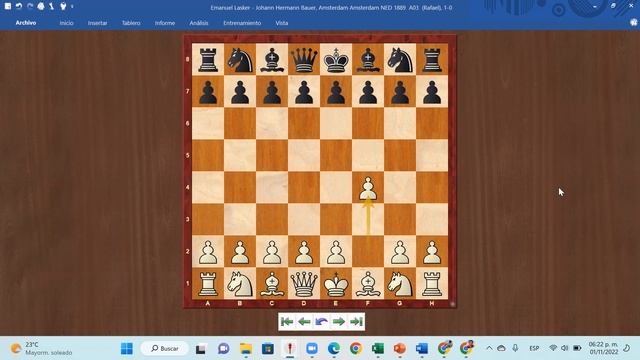Open Zoom from the taskbar
Viewport: 640px width, 360px height.
pyautogui.click(x=312, y=349)
